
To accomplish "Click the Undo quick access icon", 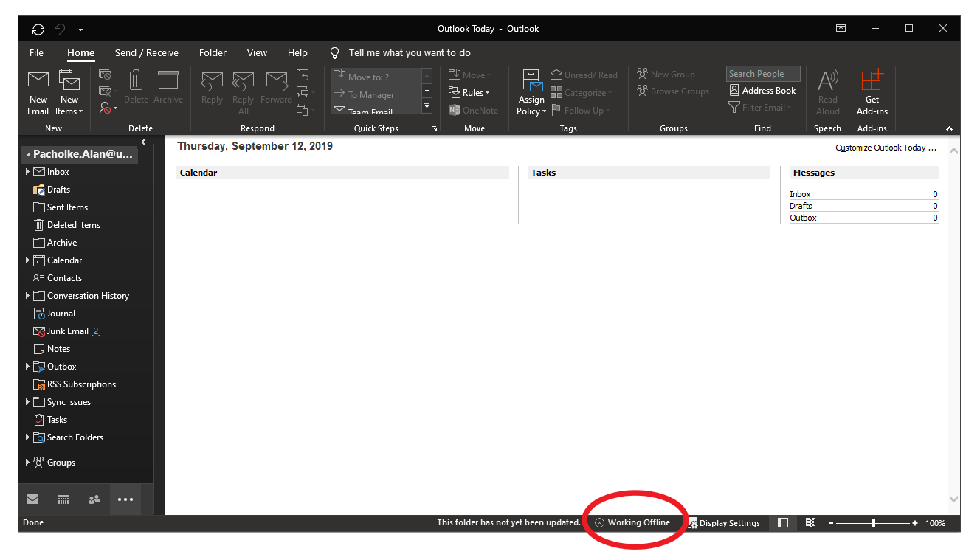I will click(x=60, y=29).
